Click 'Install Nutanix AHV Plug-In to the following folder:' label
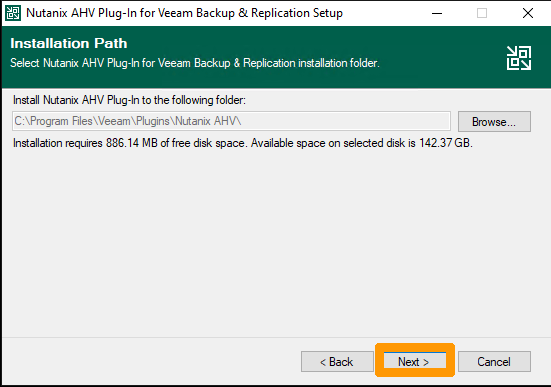The image size is (551, 387). pos(129,100)
